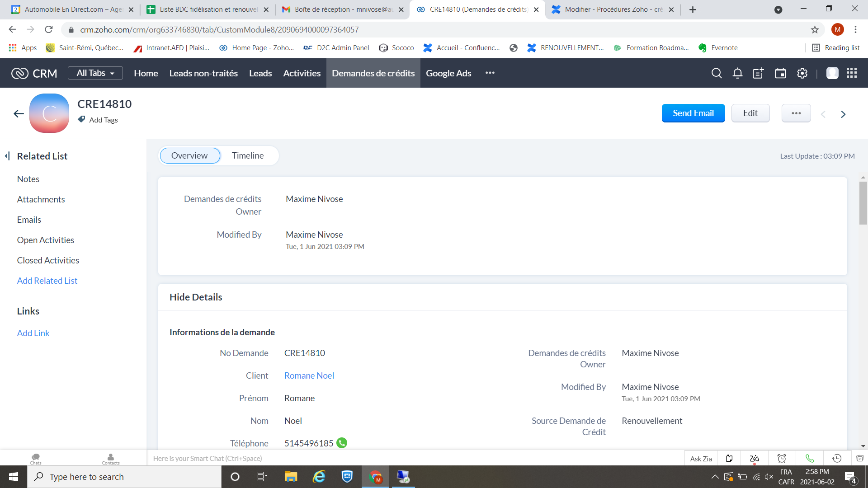Collapse the Related List sidebar

(7, 156)
